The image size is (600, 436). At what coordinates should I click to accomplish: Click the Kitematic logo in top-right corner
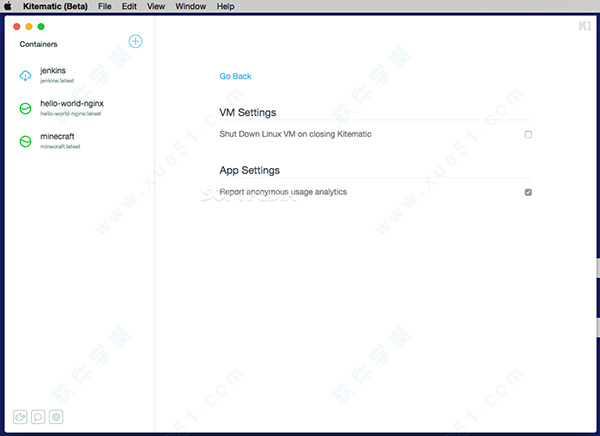pyautogui.click(x=585, y=26)
